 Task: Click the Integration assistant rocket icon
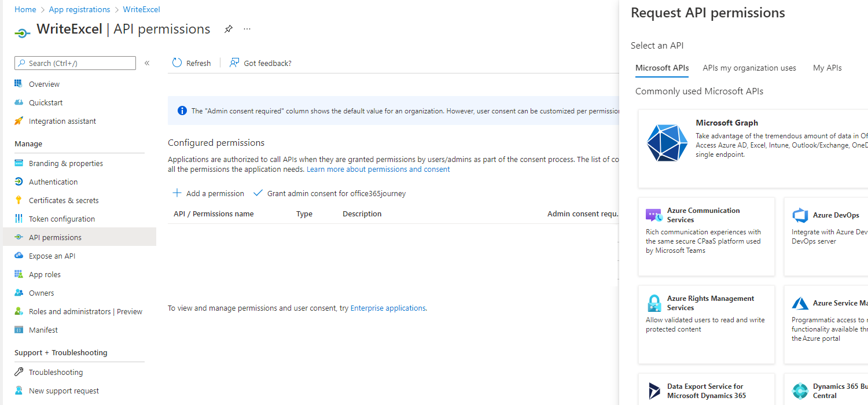click(x=19, y=121)
